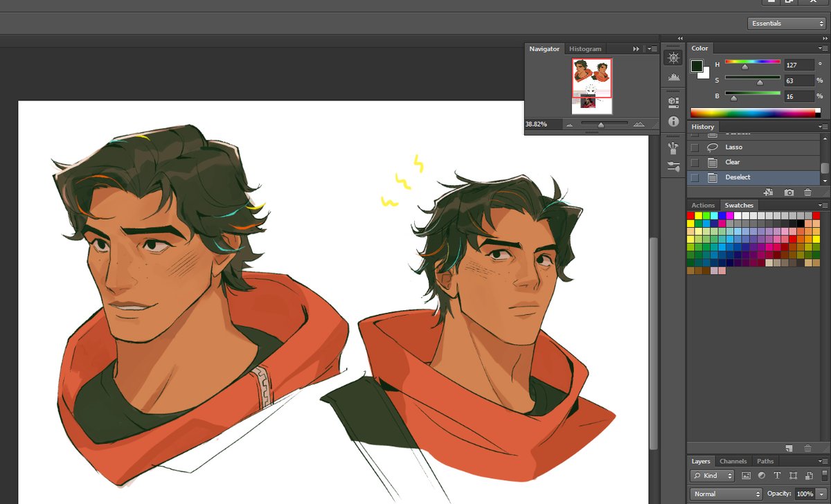Select the Clear history state
This screenshot has height=504, width=831.
pos(753,163)
